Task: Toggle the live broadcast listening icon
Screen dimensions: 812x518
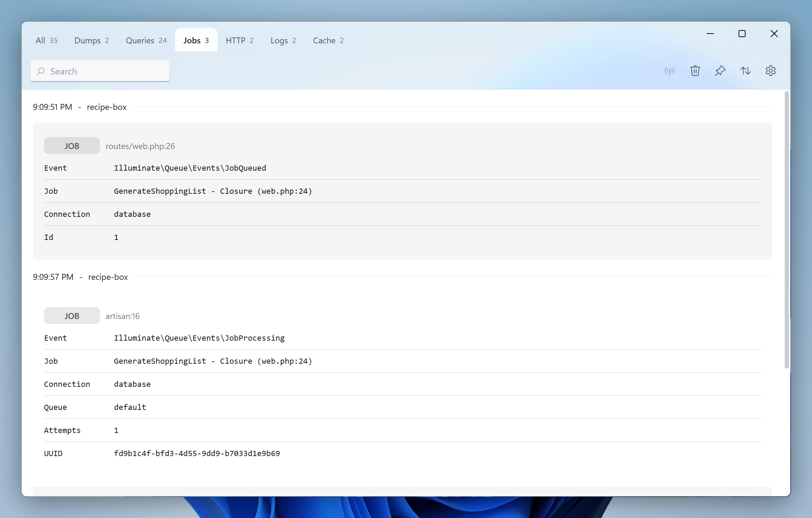Action: click(x=670, y=71)
